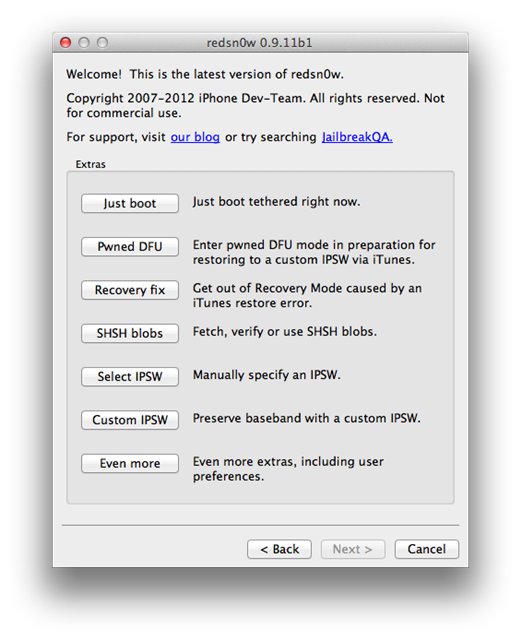Click the 'Preserve baseband with a custom IPSW' text
The width and height of the screenshot is (521, 640).
pos(307,418)
